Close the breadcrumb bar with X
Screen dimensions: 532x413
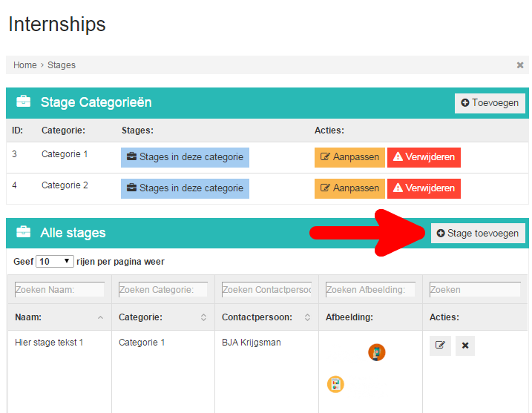pyautogui.click(x=520, y=65)
